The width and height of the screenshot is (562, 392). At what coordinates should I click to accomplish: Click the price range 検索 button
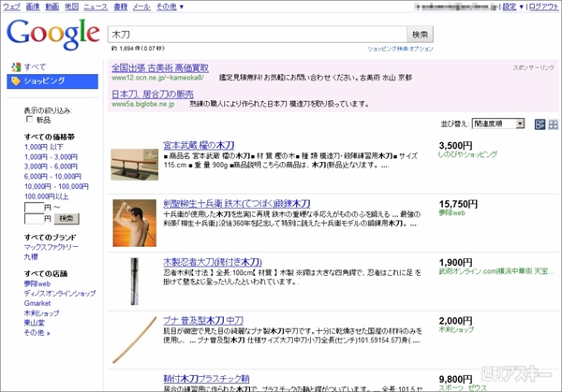click(67, 218)
